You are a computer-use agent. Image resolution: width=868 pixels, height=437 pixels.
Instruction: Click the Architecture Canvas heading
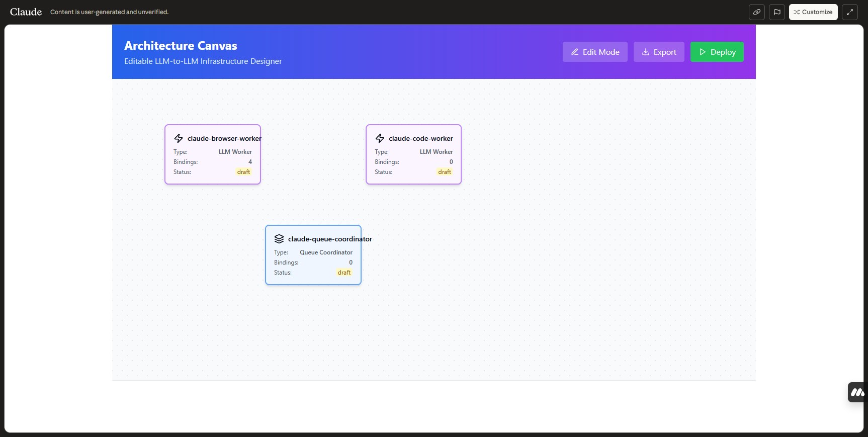(181, 46)
